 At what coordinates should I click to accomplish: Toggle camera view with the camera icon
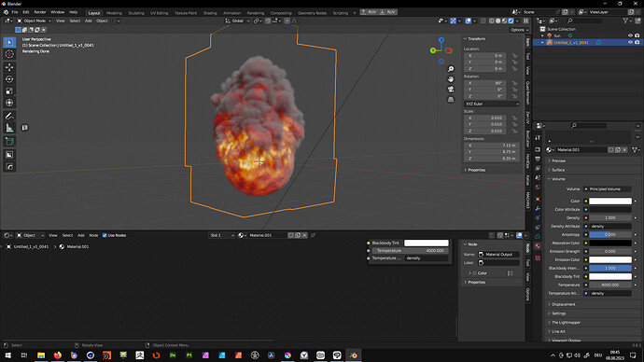451,89
